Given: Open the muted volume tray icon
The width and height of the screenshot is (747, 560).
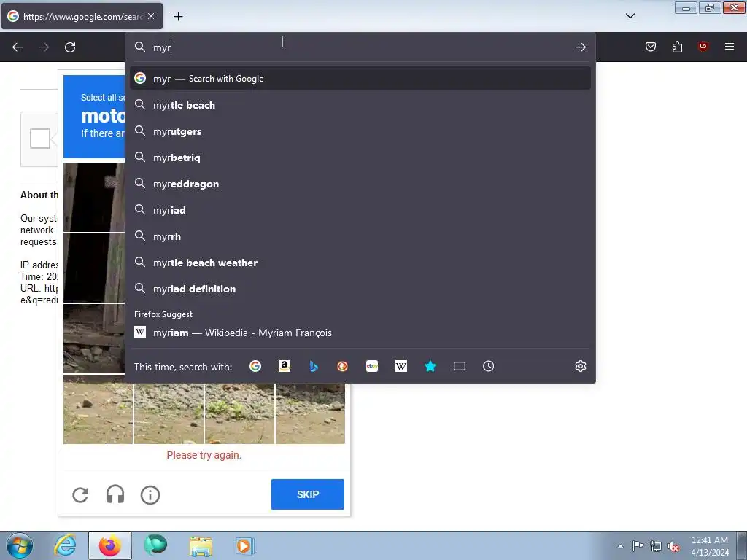Looking at the screenshot, I should point(673,546).
